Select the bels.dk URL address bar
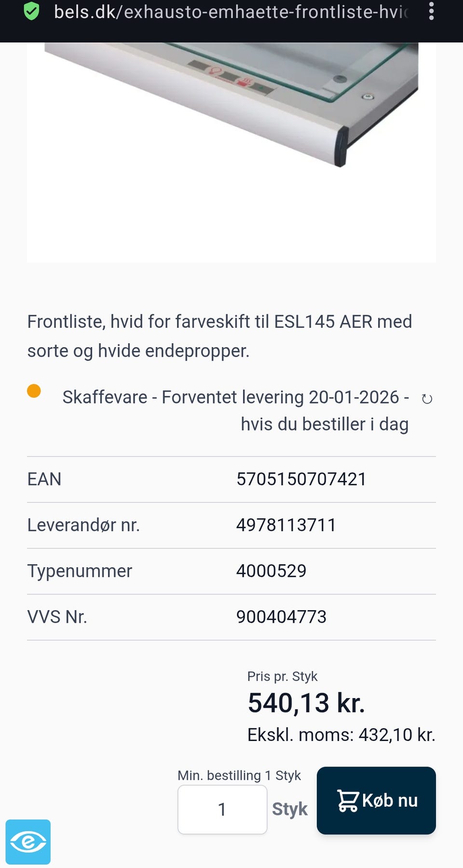 click(231, 12)
